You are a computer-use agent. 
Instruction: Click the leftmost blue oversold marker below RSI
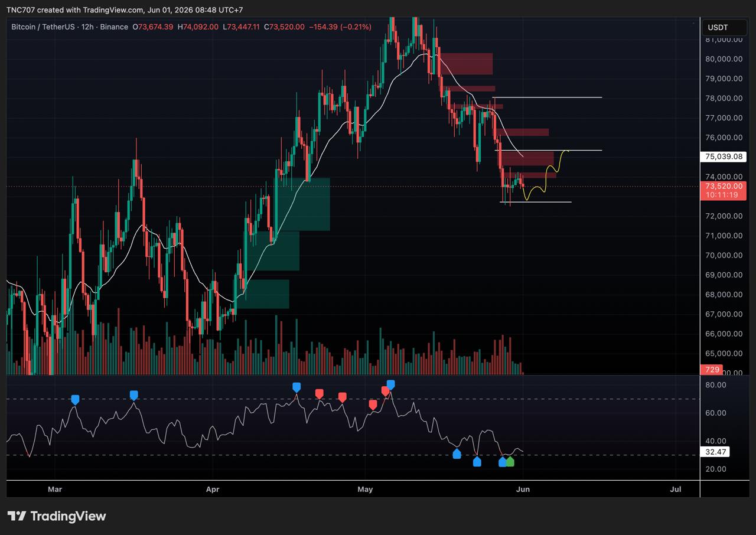point(457,454)
